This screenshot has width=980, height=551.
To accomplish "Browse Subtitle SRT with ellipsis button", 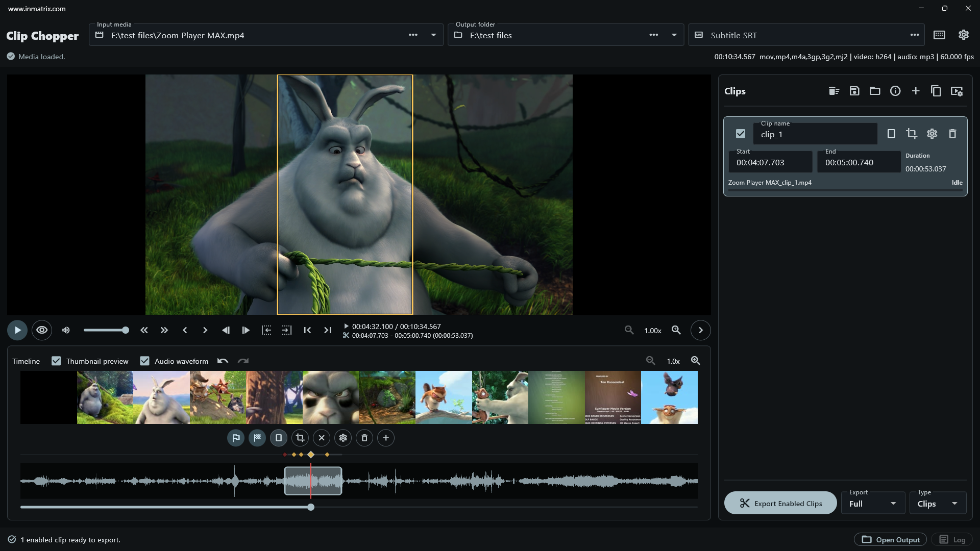I will [914, 35].
